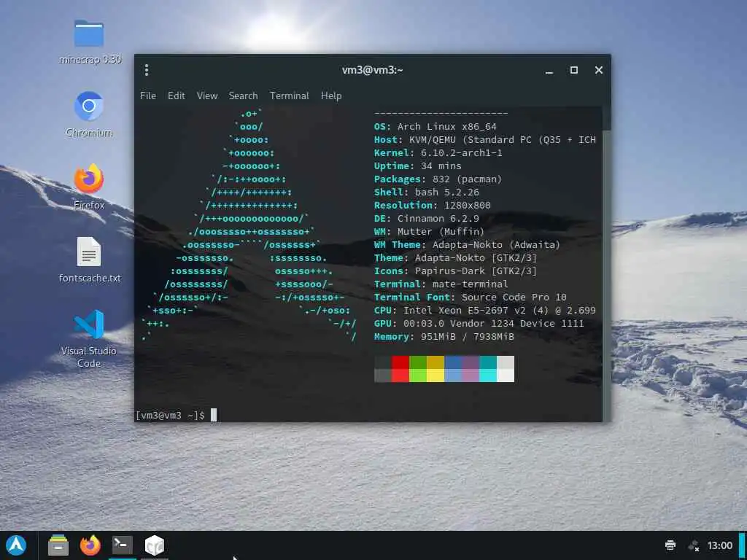This screenshot has height=560, width=747.
Task: Click the 'CPU: Intel Xeon E5-2697' line
Action: (484, 310)
